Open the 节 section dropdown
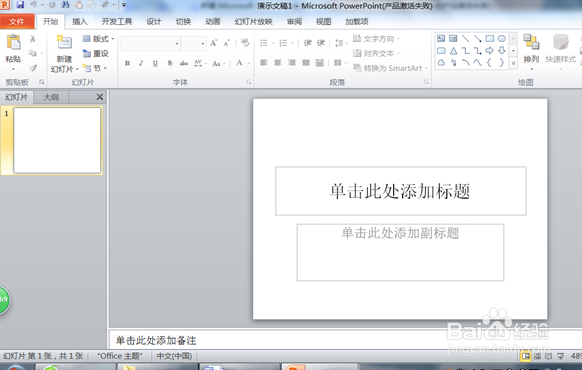 click(95, 68)
